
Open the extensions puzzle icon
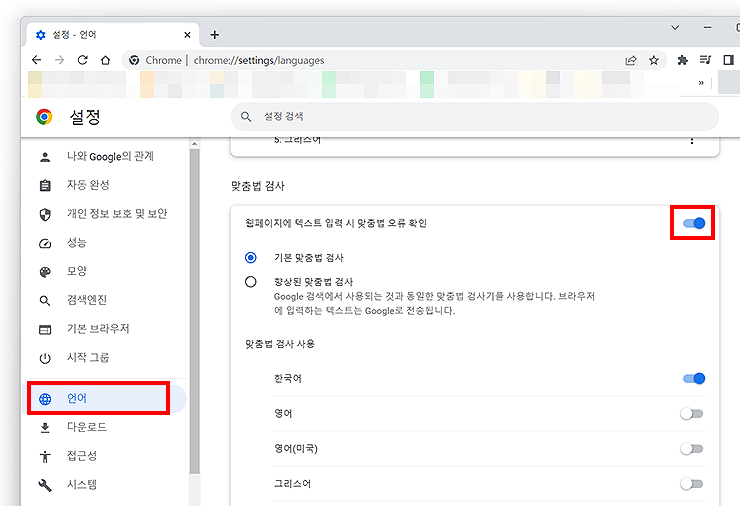[x=682, y=60]
